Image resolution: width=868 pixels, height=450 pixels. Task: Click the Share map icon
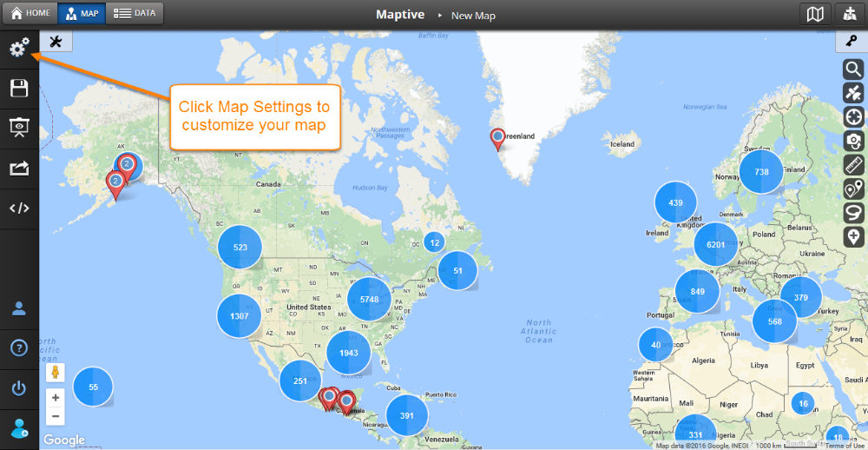click(x=19, y=169)
